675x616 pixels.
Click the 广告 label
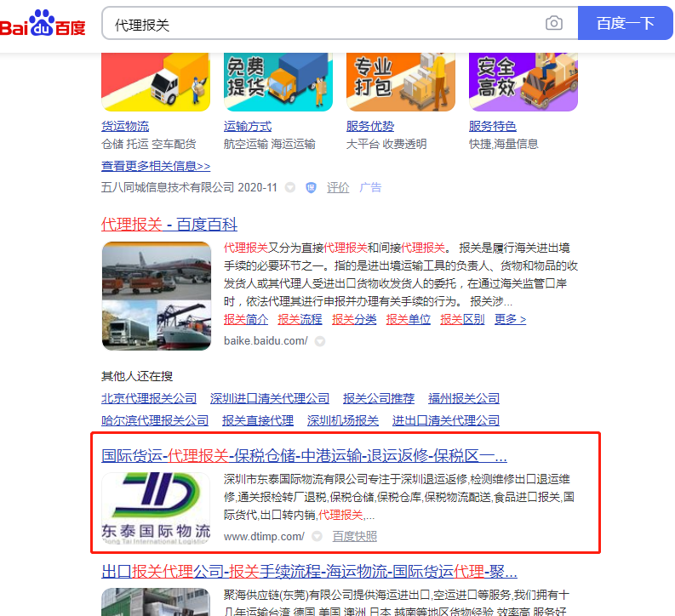[370, 187]
